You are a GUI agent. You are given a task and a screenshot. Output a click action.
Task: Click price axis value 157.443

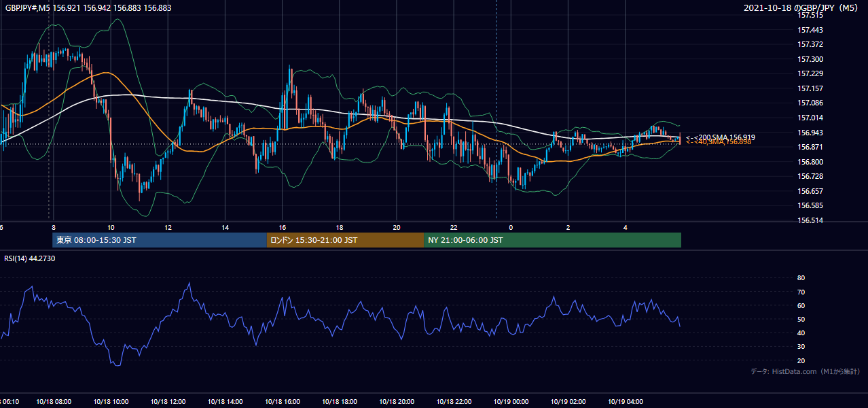point(810,30)
